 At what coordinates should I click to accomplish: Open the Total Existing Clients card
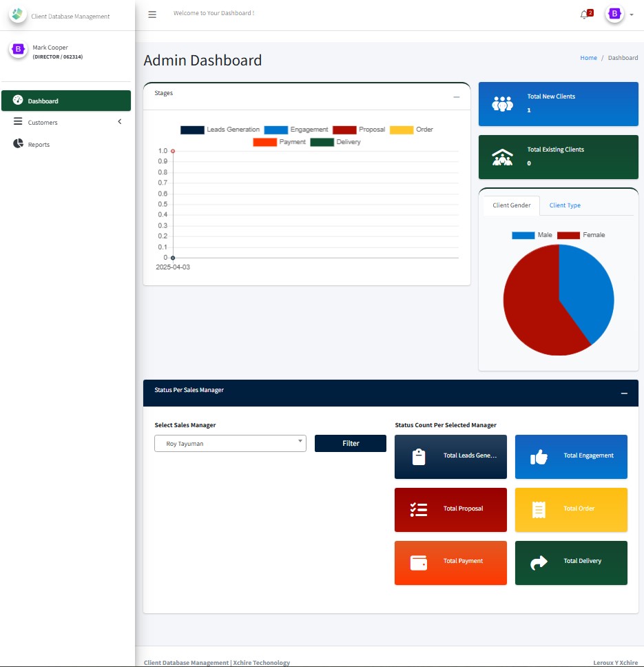[x=559, y=157]
